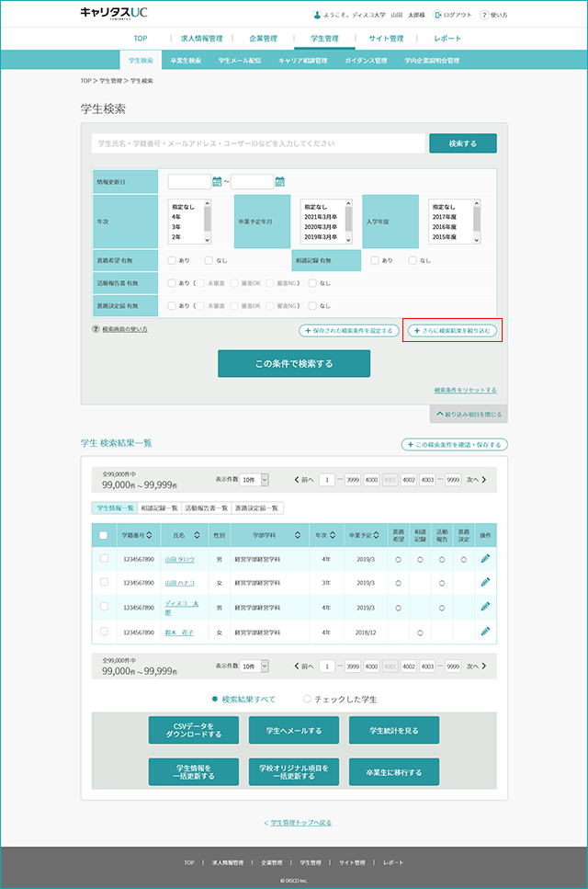
Task: Click さらに検索結果を絞り込む button
Action: pos(452,330)
